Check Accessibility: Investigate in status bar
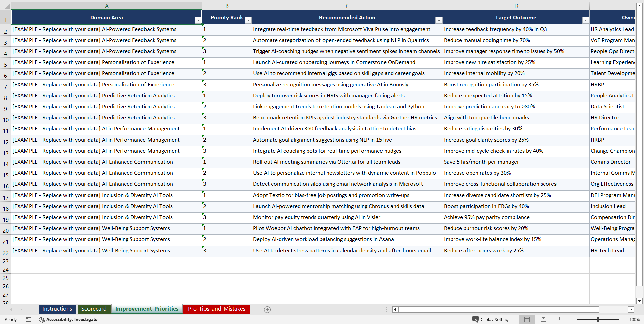644x324 pixels. click(68, 319)
